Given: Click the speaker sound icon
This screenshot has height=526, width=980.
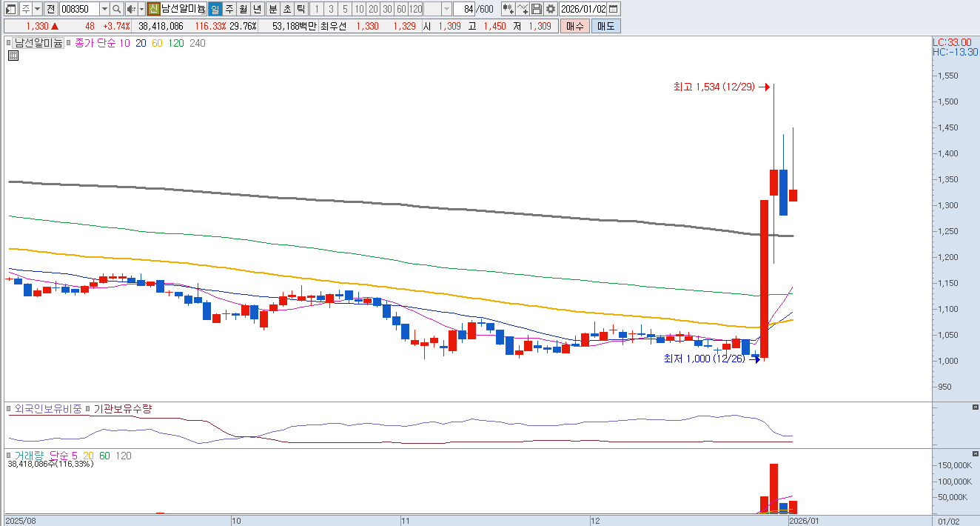Looking at the screenshot, I should coord(130,9).
